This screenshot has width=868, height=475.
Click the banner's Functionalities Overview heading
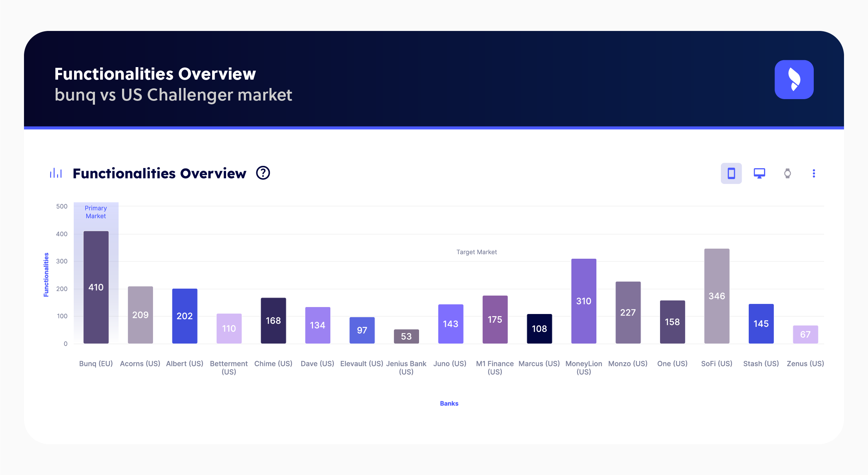(x=155, y=74)
